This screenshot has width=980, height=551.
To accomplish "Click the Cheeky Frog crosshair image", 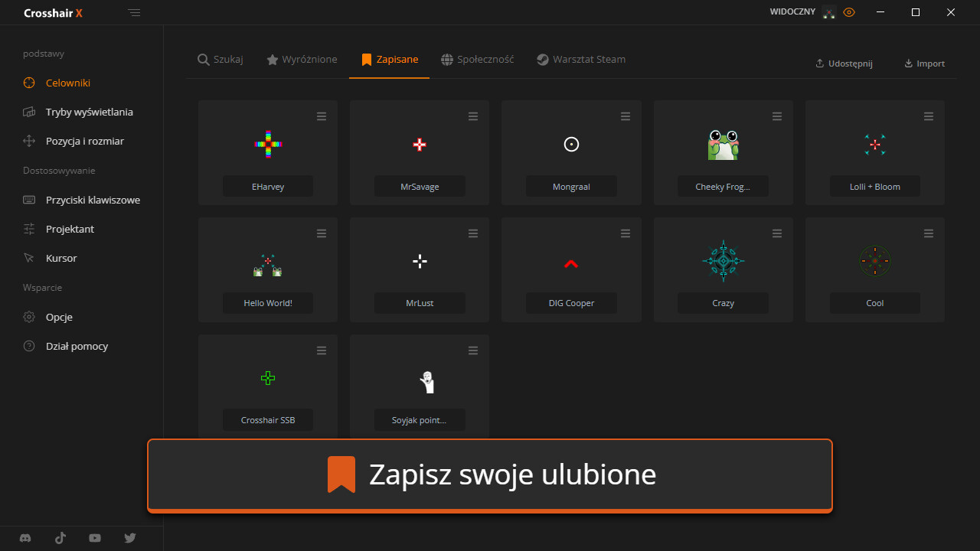I will [723, 145].
